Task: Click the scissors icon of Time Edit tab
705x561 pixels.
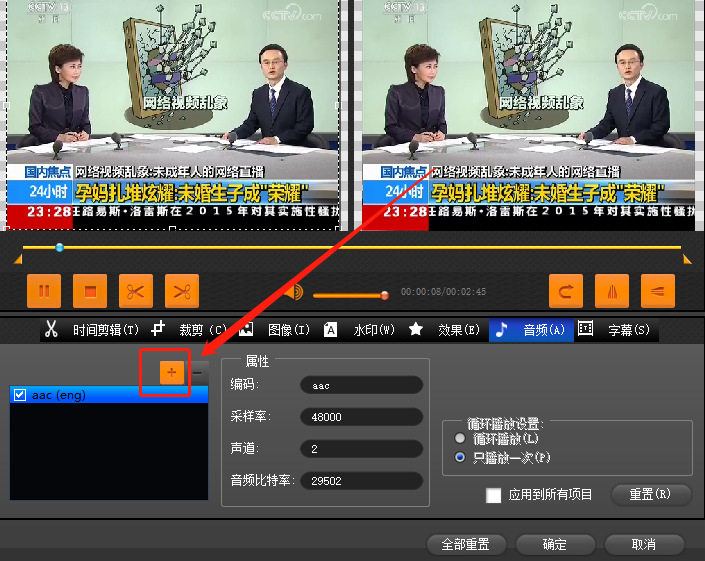Action: (x=51, y=329)
